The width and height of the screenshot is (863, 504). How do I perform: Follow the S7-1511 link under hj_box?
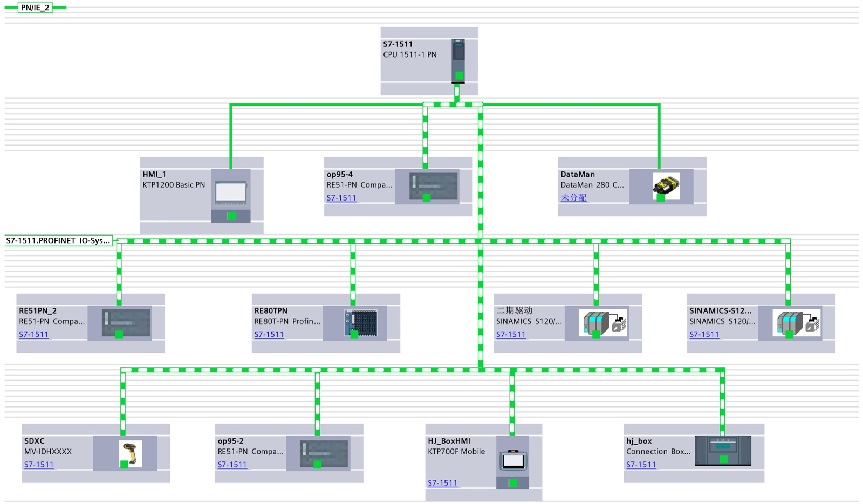click(x=641, y=464)
